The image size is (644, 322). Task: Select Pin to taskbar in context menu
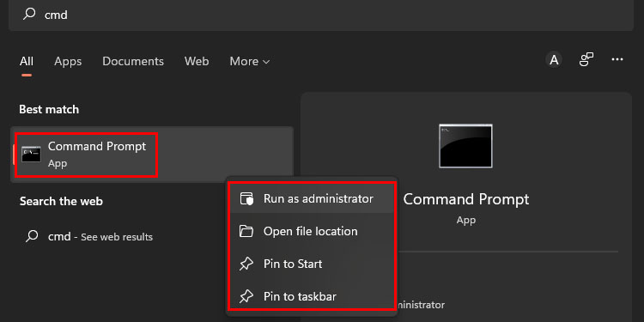(312, 296)
